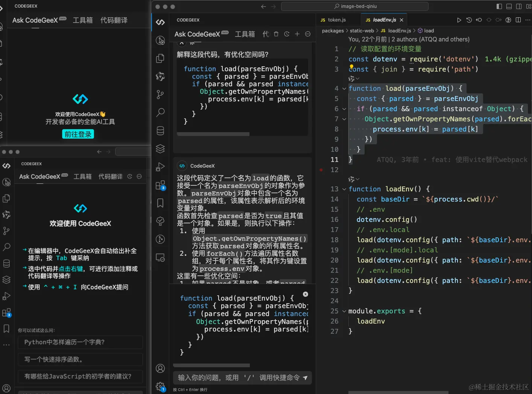This screenshot has height=394, width=532.
Task: Open Search icon in bottom-left window activity bar
Action: (6, 247)
